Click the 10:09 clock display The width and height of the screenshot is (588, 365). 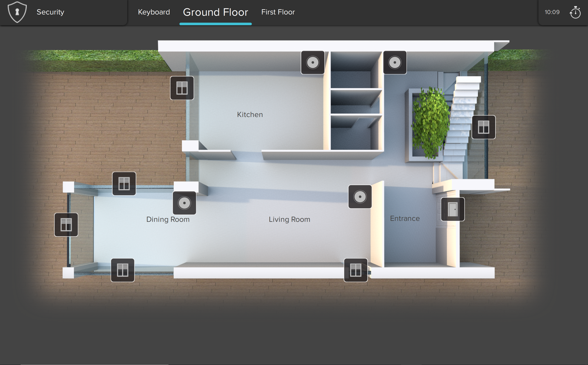point(552,12)
